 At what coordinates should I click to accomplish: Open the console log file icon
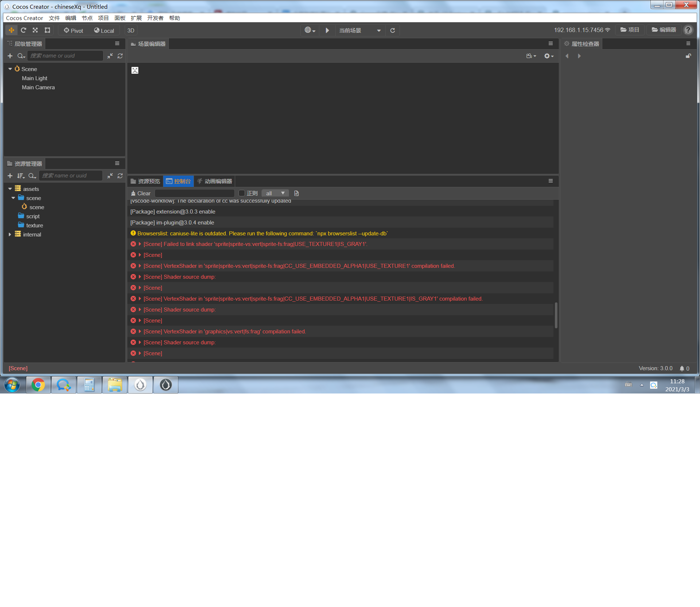296,193
